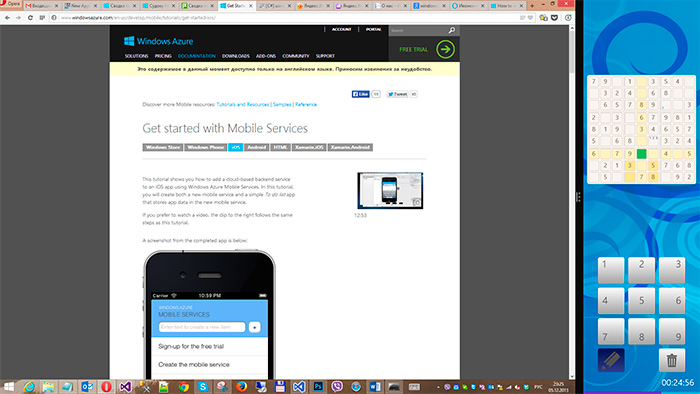The image size is (700, 394).
Task: Open the DOCUMENTATION menu item
Action: click(197, 56)
